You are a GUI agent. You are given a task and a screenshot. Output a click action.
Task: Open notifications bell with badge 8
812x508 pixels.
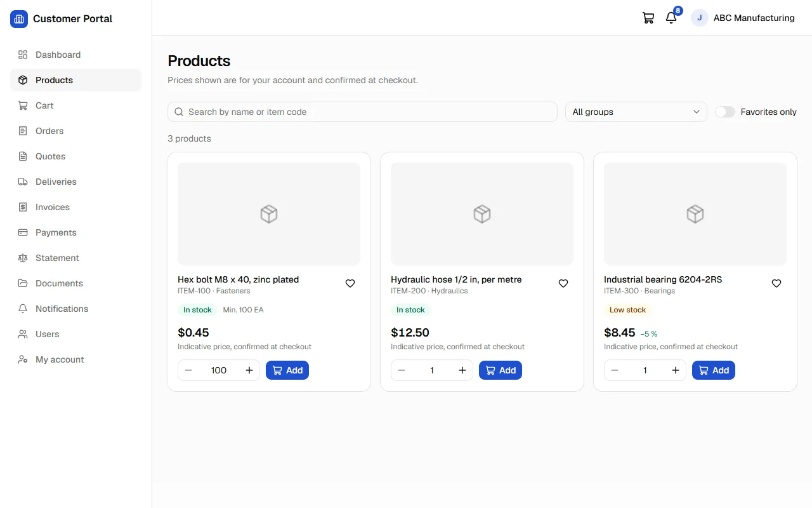click(x=671, y=18)
